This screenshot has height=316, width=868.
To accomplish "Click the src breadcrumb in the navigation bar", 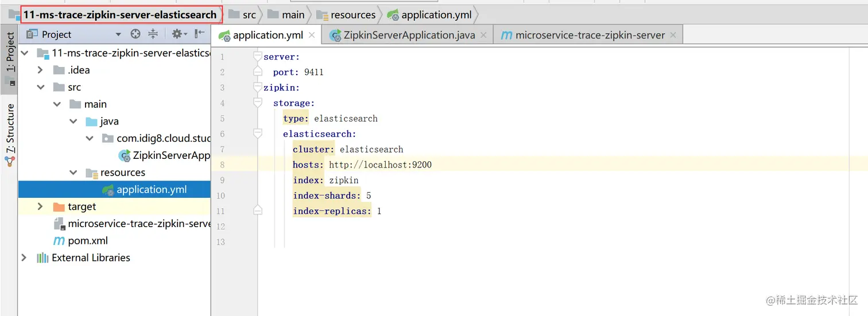I will (242, 14).
